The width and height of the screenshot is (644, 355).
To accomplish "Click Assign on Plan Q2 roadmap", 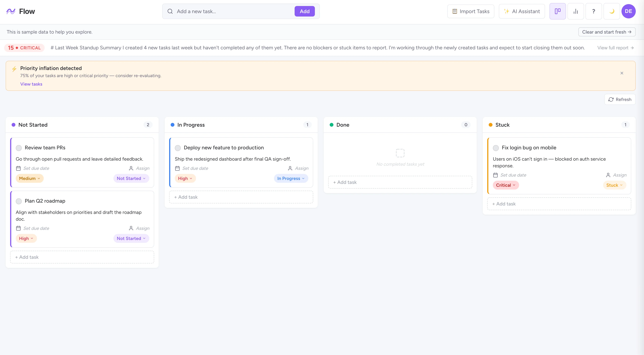I will coord(143,228).
